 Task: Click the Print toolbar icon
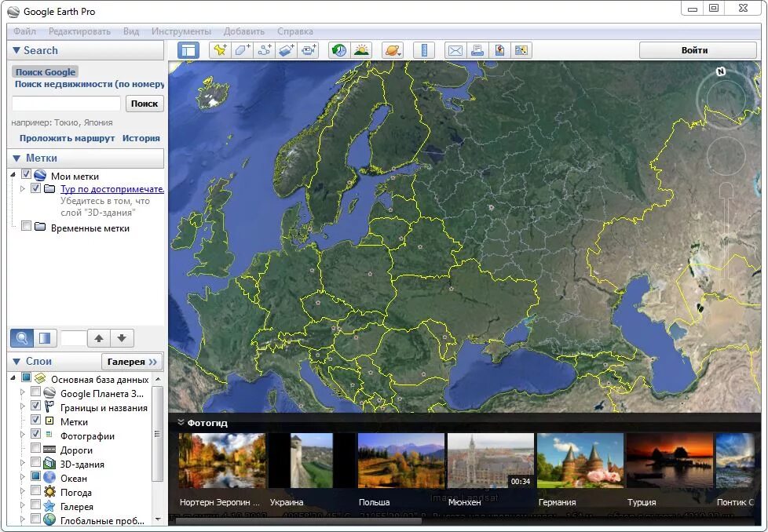[x=477, y=50]
